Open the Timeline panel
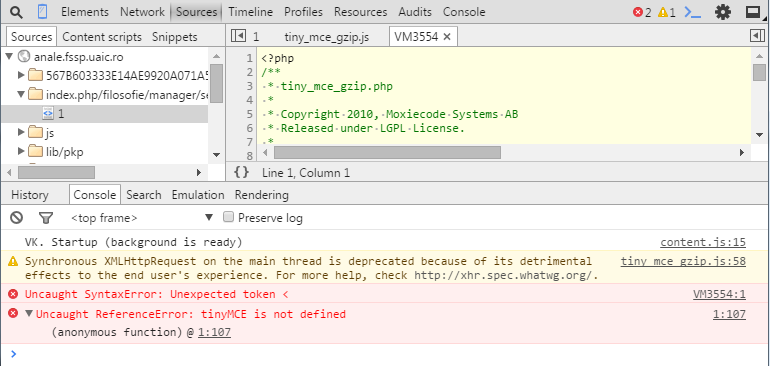Image resolution: width=770 pixels, height=366 pixels. 250,12
